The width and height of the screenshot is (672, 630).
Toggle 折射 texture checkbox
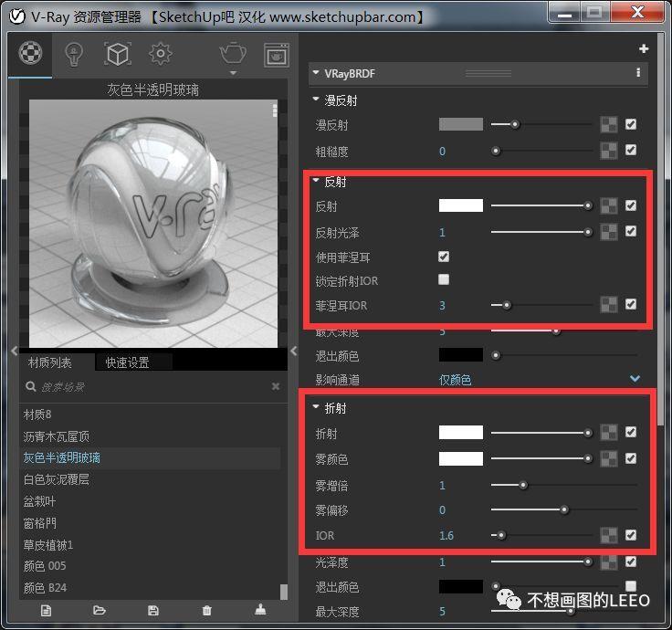point(630,432)
